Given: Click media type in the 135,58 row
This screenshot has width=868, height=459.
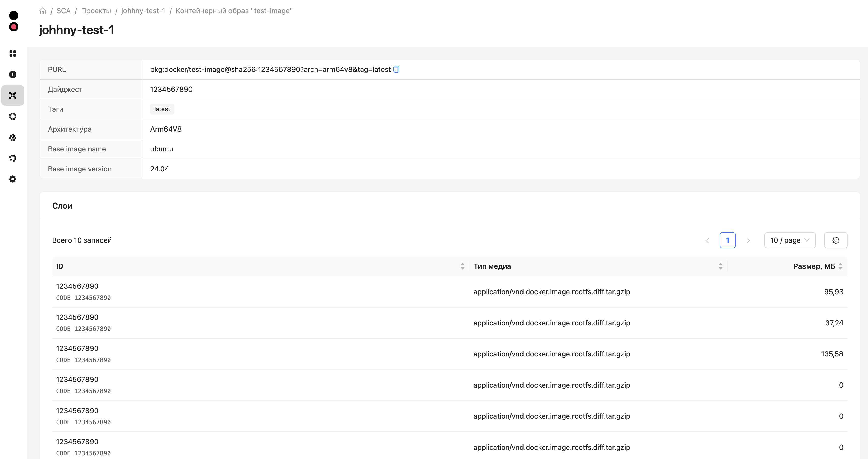Looking at the screenshot, I should [552, 354].
